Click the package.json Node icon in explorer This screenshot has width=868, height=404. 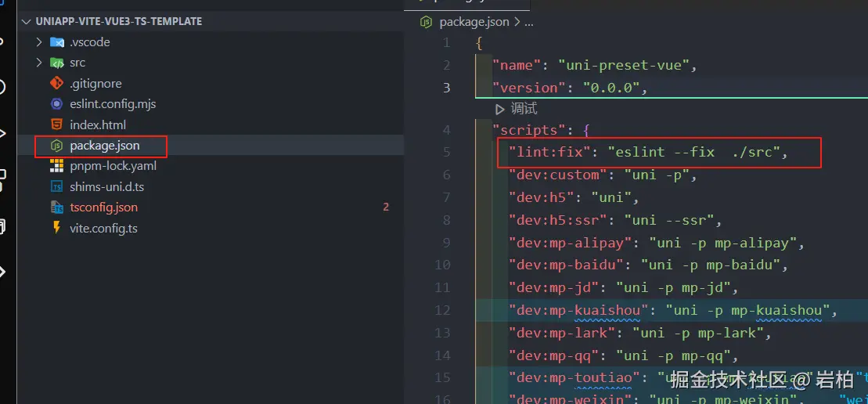(x=56, y=146)
